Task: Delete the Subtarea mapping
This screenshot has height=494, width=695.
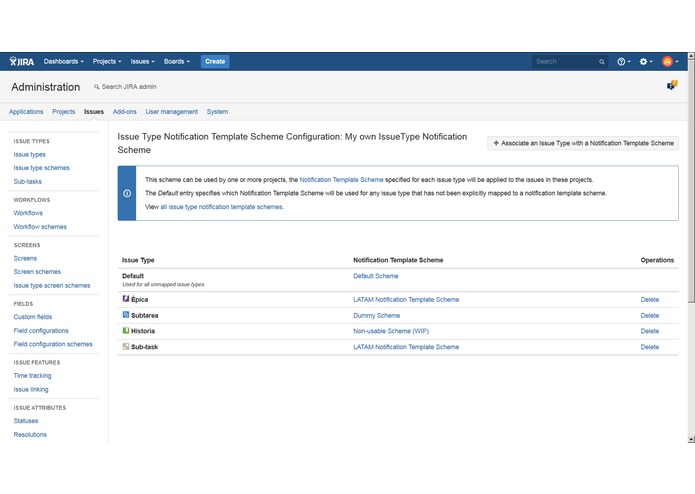Action: (649, 315)
